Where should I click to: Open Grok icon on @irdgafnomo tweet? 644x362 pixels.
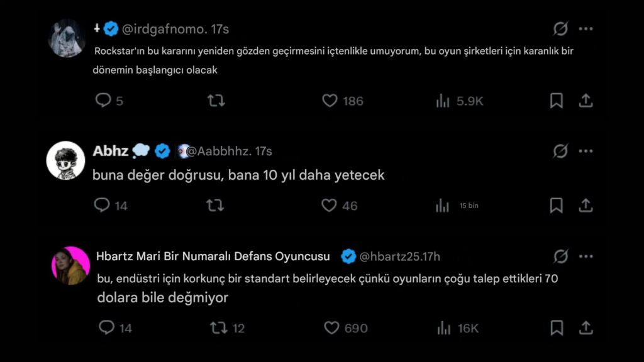(560, 29)
